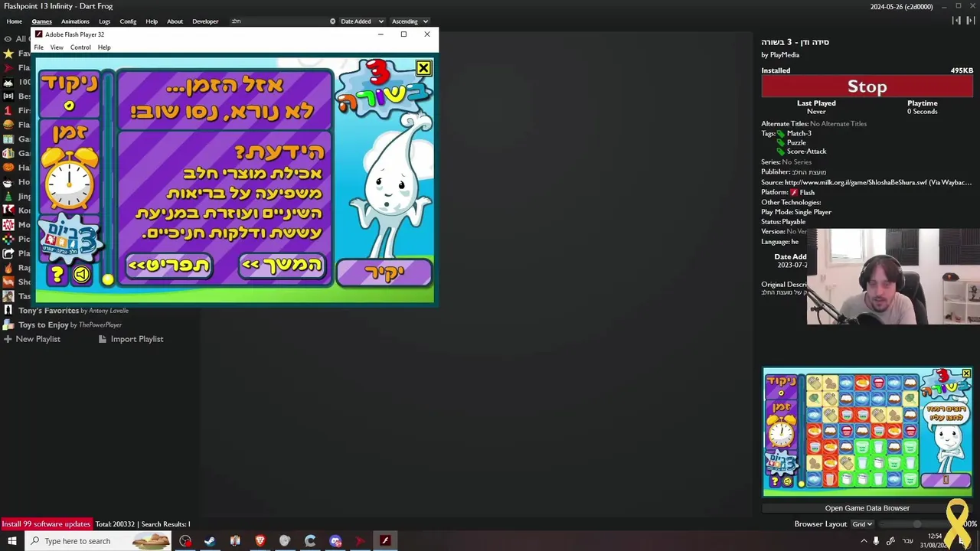This screenshot has height=551, width=980.
Task: Click the purple יקיר button in the game
Action: point(384,273)
